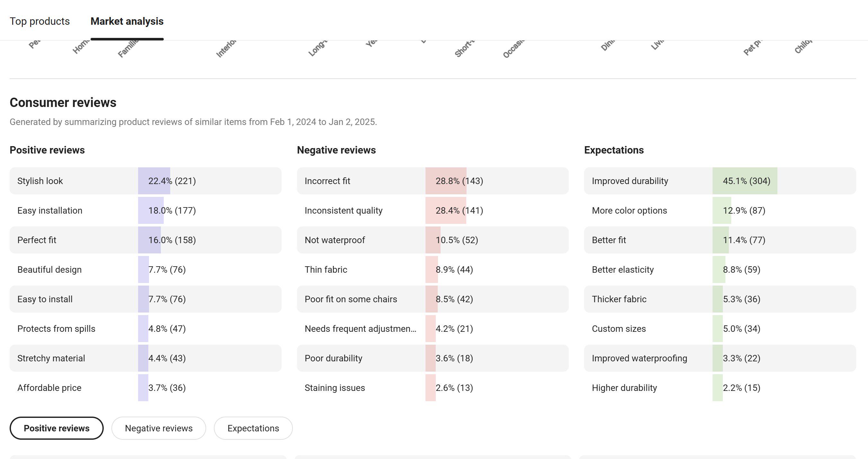The height and width of the screenshot is (459, 868).
Task: Select the Thin fabric negative row
Action: coord(433,269)
